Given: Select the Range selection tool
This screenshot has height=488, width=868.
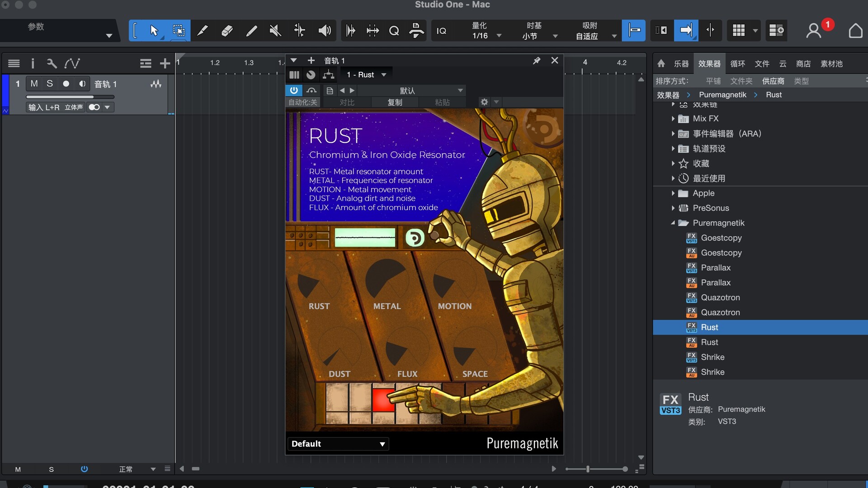Looking at the screenshot, I should [x=179, y=31].
